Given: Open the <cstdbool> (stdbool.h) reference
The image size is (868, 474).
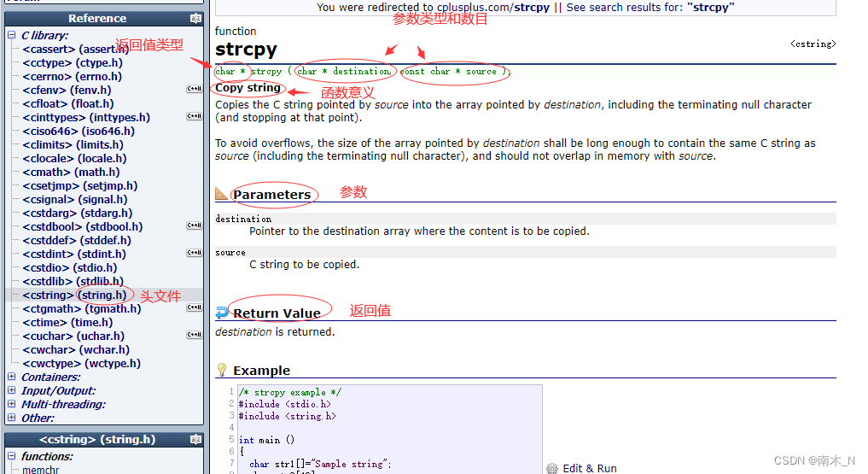Looking at the screenshot, I should click(83, 227).
